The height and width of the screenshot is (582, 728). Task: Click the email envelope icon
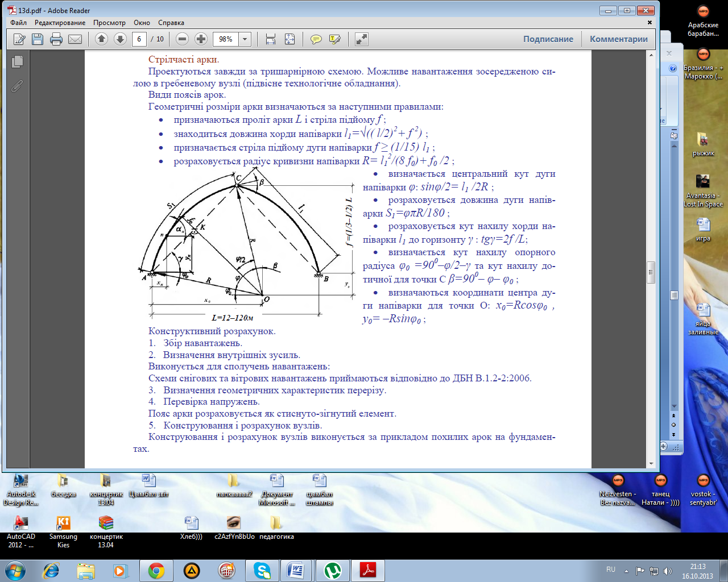click(75, 39)
